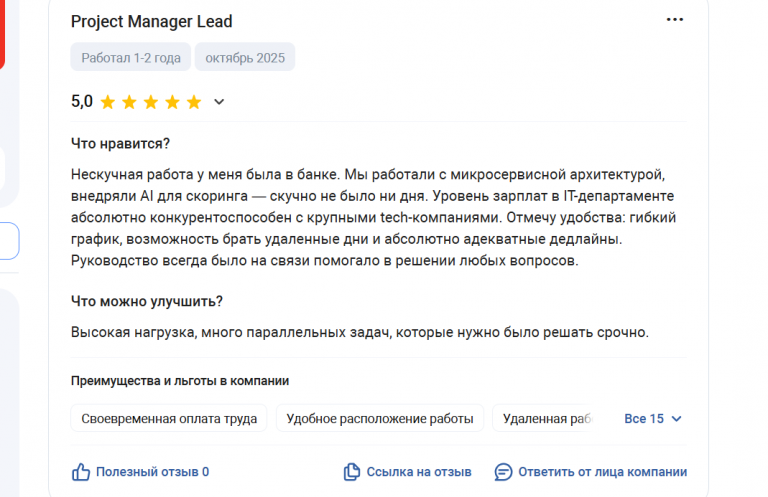Open the three-dot review options menu
768x497 pixels.
674,20
